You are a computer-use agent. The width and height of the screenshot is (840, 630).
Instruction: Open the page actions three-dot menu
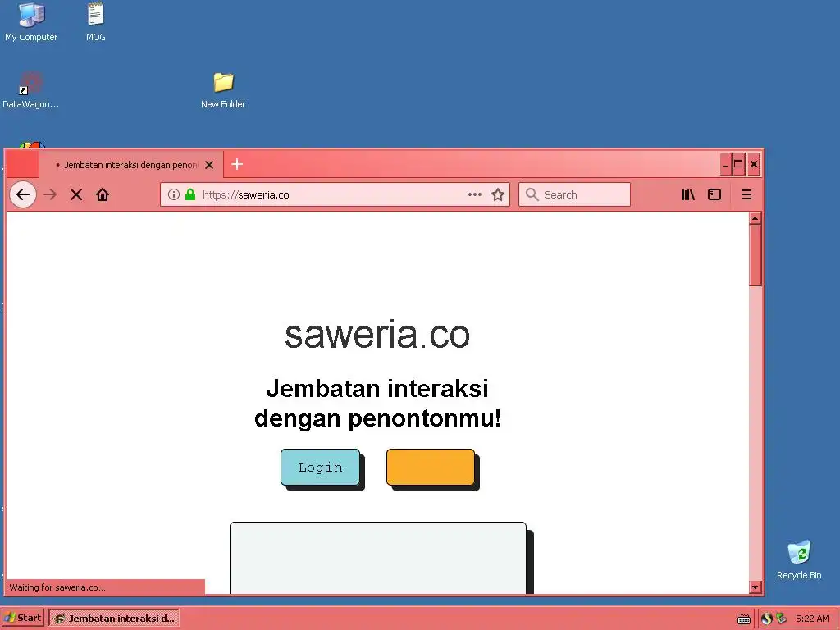coord(475,194)
